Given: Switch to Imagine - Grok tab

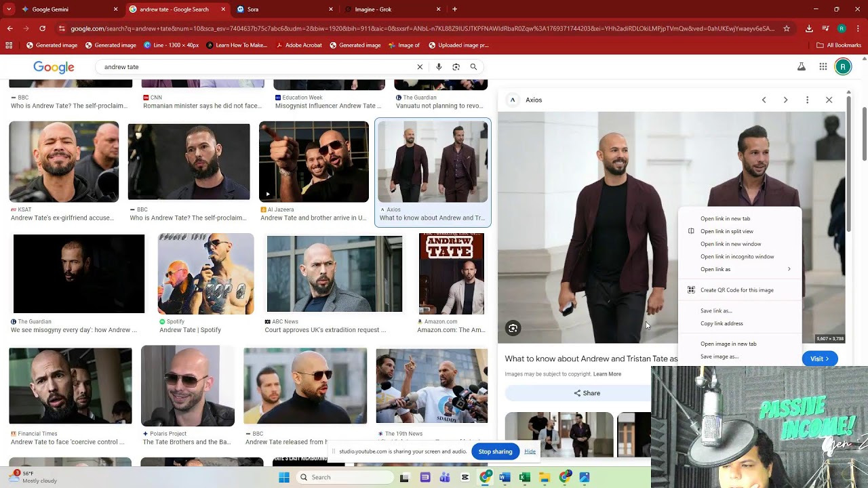Looking at the screenshot, I should tap(392, 9).
